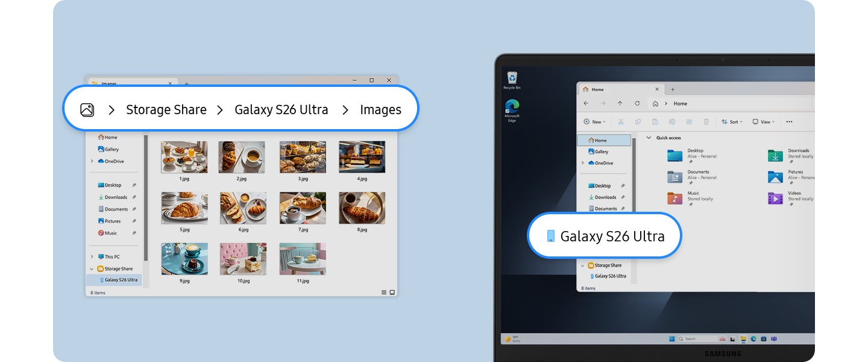This screenshot has height=362, width=868.
Task: Collapse Storage Share in Images window sidebar
Action: coord(92,269)
